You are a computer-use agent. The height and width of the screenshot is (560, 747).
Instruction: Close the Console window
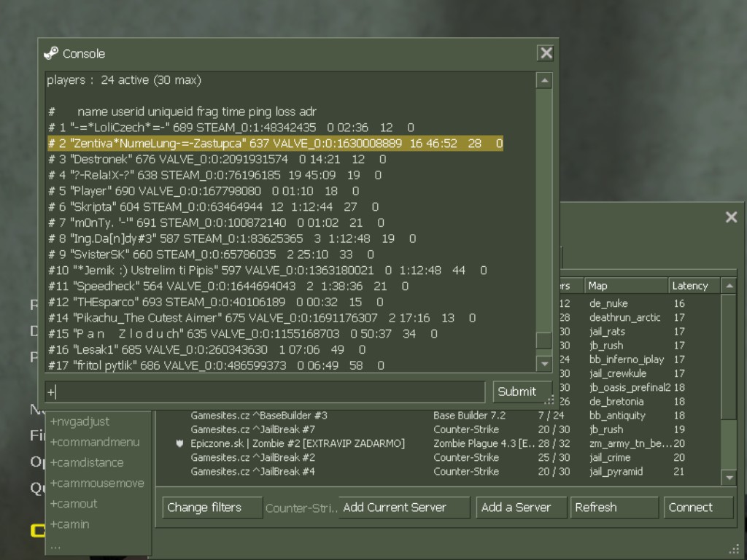click(x=546, y=52)
